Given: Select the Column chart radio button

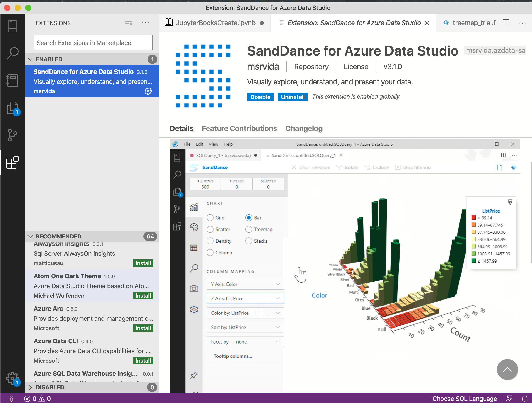Looking at the screenshot, I should point(210,253).
